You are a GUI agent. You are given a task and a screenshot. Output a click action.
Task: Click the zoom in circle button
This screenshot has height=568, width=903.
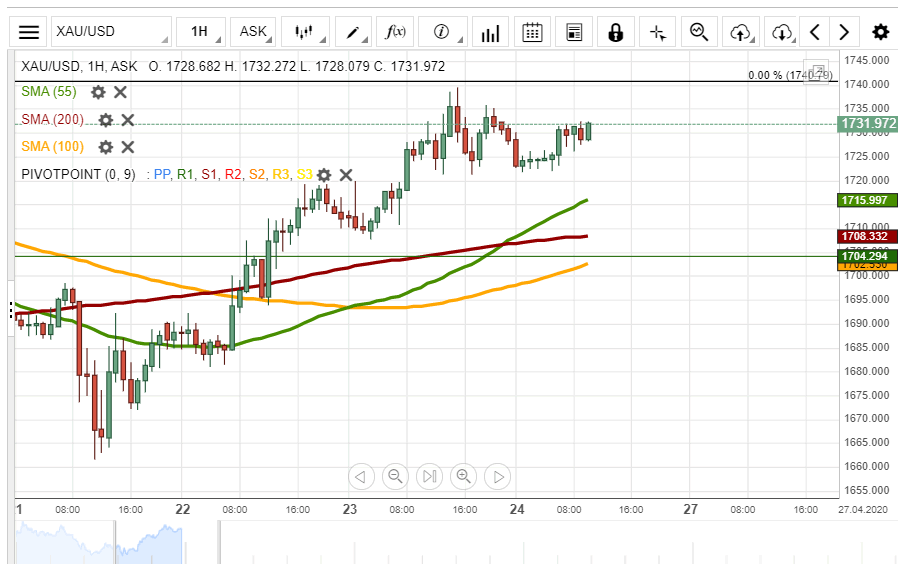(x=464, y=477)
